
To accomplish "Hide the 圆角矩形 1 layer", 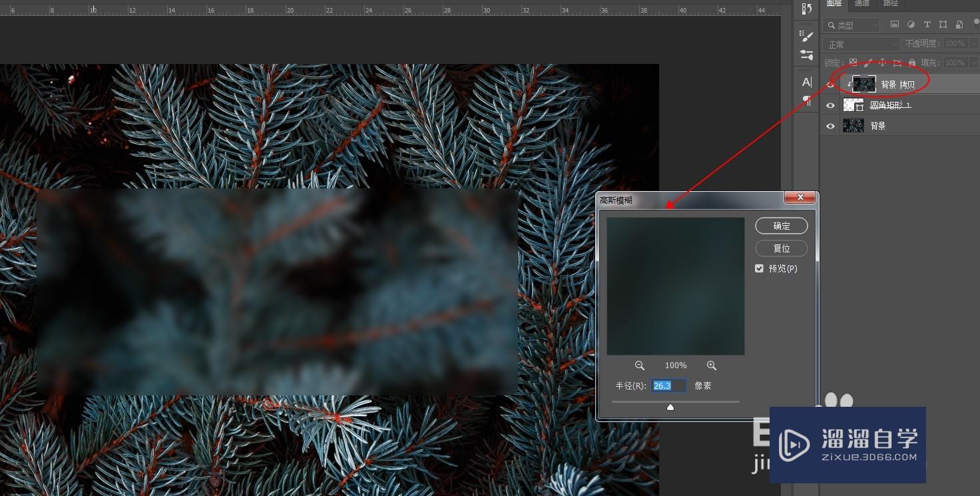I will click(x=830, y=105).
